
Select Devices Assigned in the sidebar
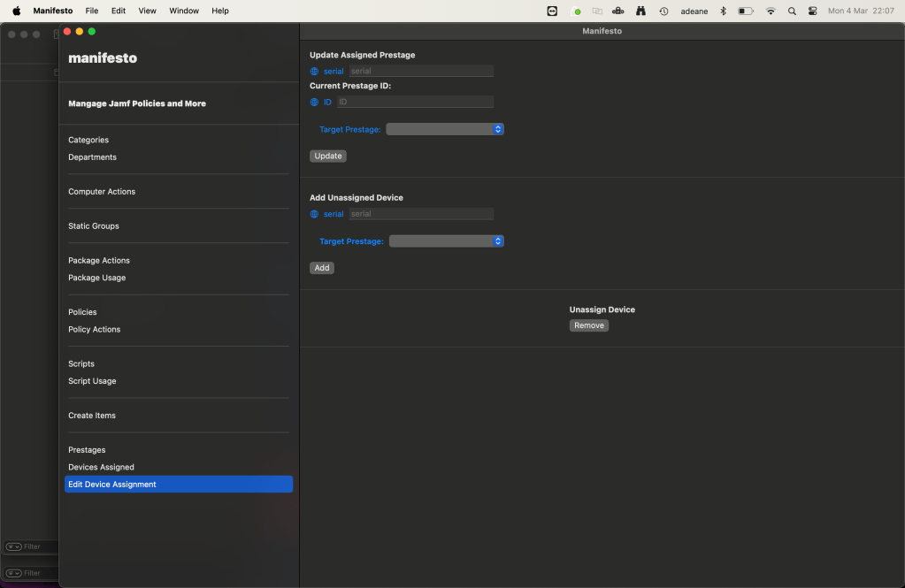[x=102, y=467]
